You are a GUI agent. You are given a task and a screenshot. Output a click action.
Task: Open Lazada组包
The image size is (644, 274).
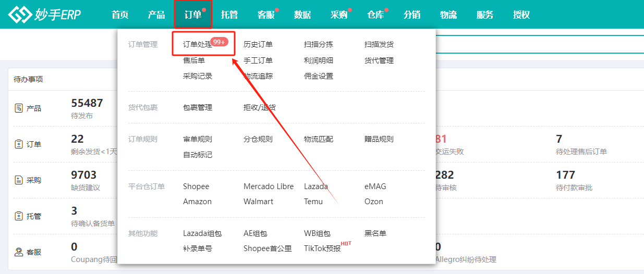pos(202,233)
